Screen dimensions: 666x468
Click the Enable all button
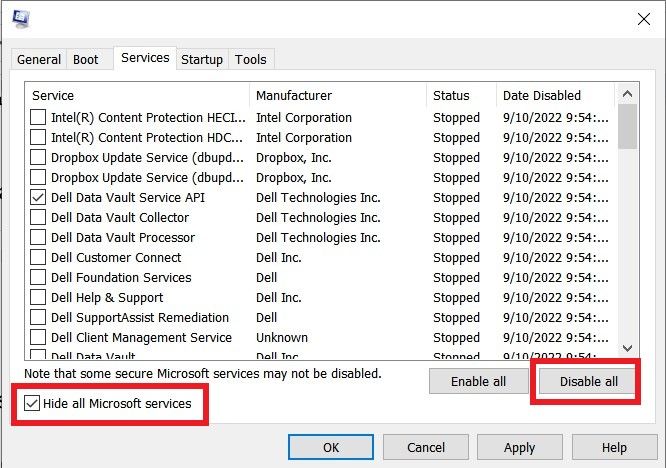[478, 381]
